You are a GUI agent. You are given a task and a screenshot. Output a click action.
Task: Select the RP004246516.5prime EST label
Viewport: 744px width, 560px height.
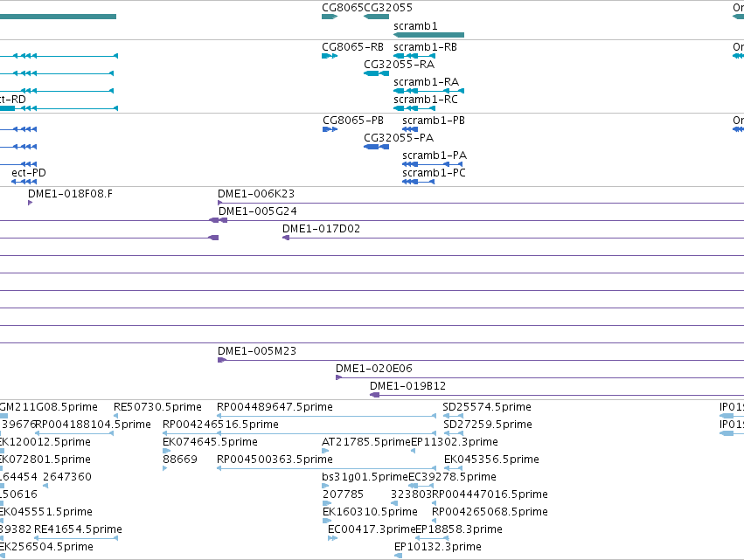(220, 425)
